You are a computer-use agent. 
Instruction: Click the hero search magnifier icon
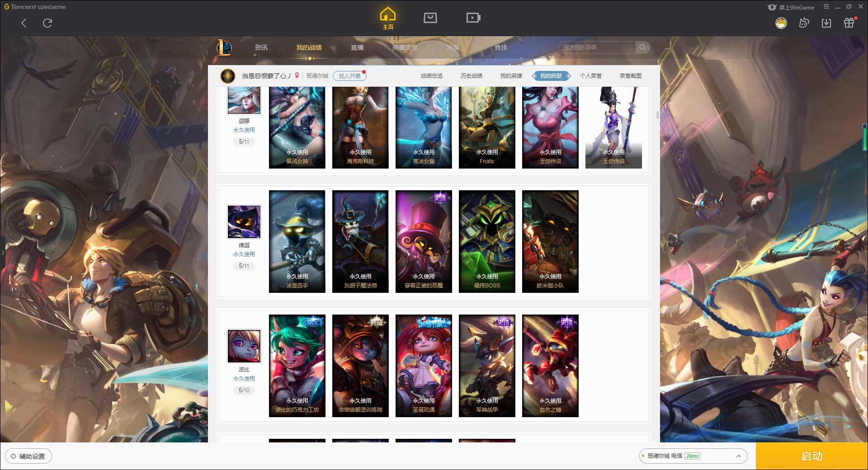tap(642, 47)
